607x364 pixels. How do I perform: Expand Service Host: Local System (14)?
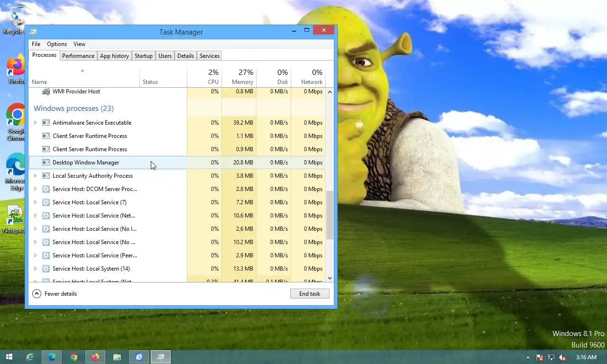coord(35,269)
